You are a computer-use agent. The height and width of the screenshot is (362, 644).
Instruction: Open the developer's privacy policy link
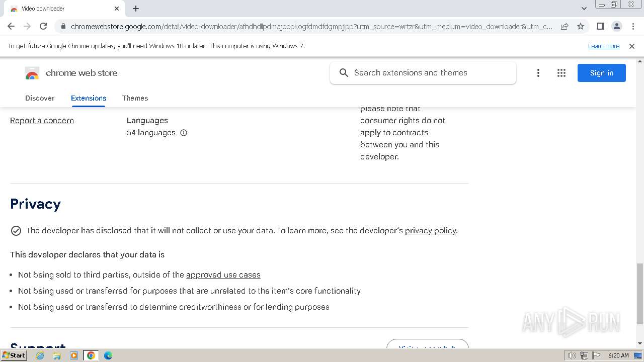[x=430, y=231]
